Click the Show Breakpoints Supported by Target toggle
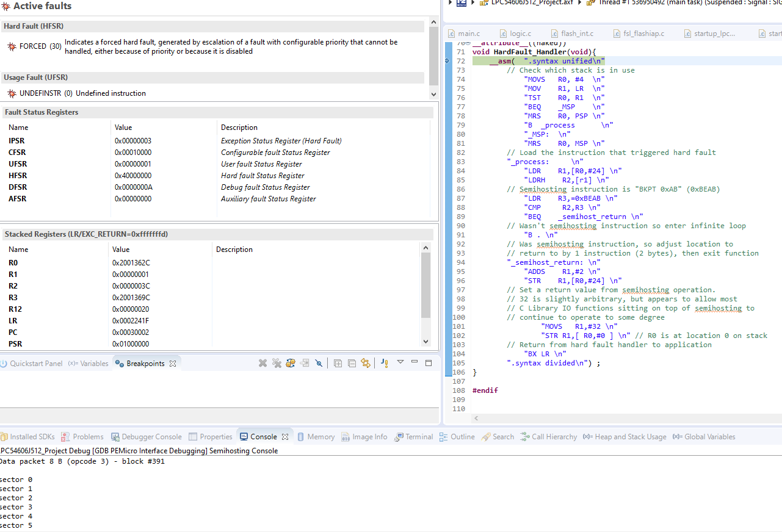 point(290,363)
